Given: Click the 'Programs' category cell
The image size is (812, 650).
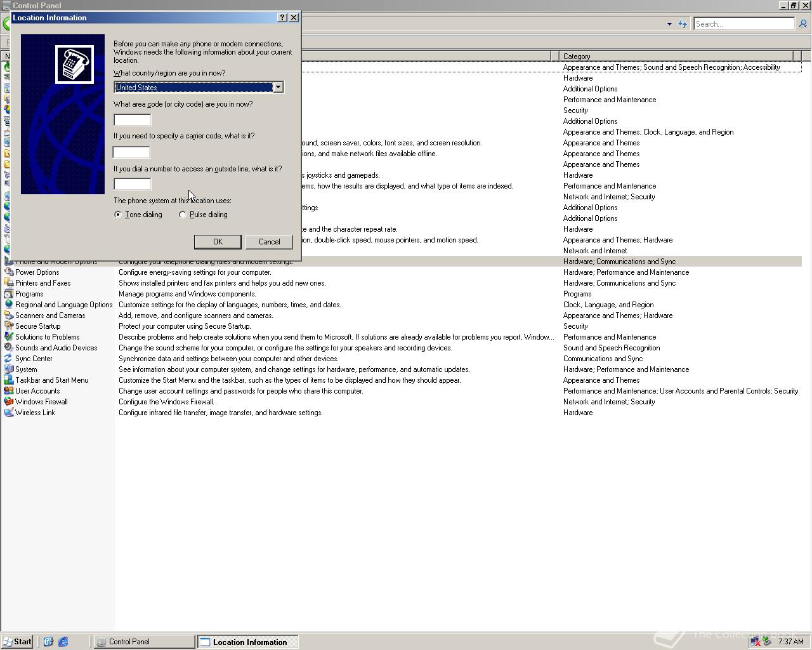Looking at the screenshot, I should tap(577, 294).
